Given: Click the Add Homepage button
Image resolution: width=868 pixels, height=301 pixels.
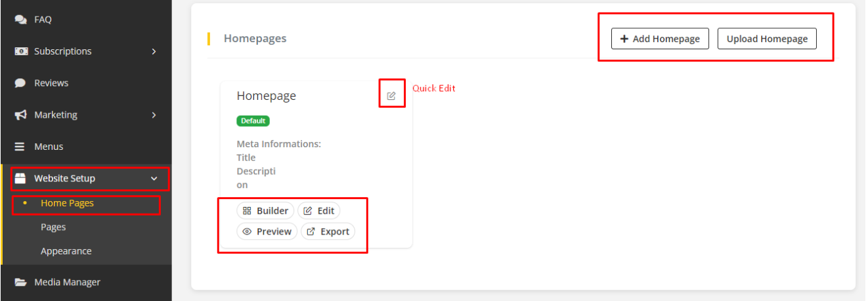Looking at the screenshot, I should (x=660, y=39).
